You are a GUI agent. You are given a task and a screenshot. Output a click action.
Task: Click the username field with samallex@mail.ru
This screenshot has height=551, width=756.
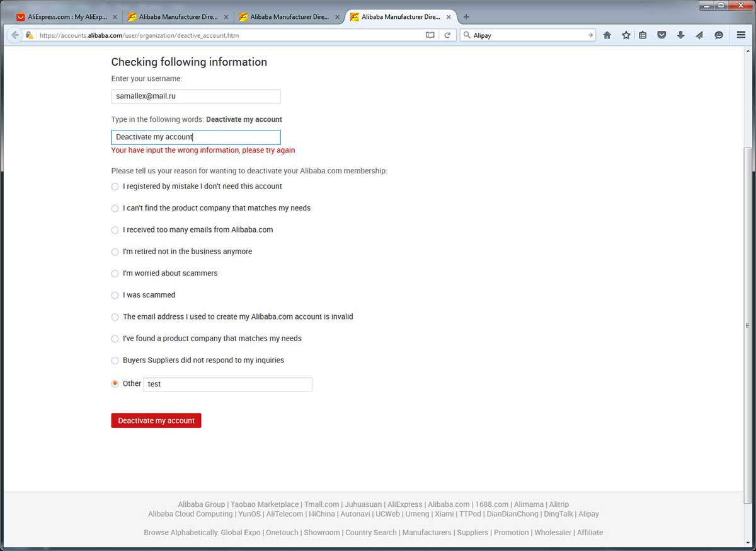point(196,96)
